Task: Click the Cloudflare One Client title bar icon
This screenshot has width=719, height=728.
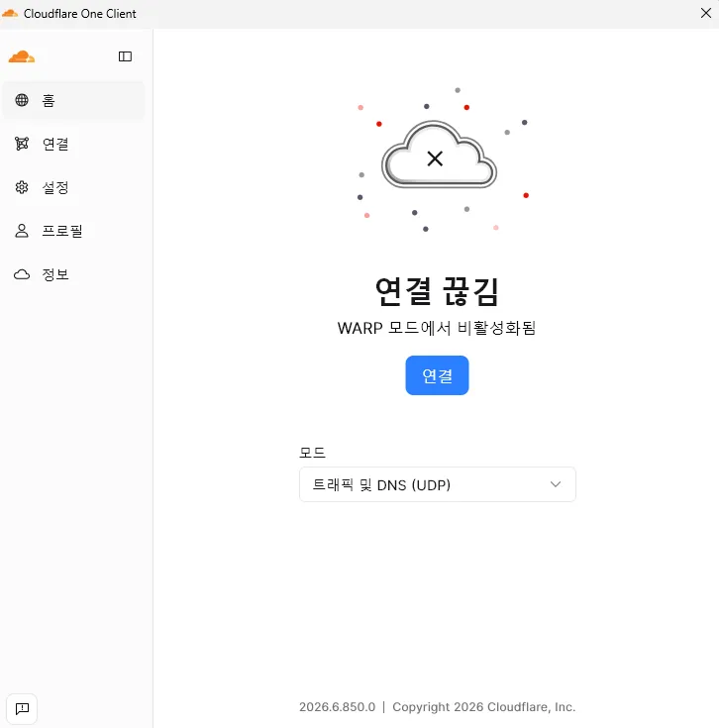Action: click(x=10, y=14)
